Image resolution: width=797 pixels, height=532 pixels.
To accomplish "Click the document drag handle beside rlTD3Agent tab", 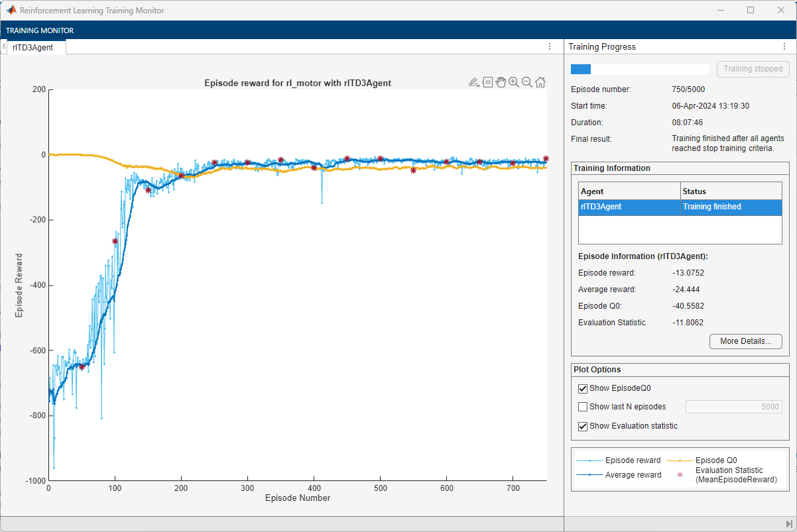I will coord(4,47).
